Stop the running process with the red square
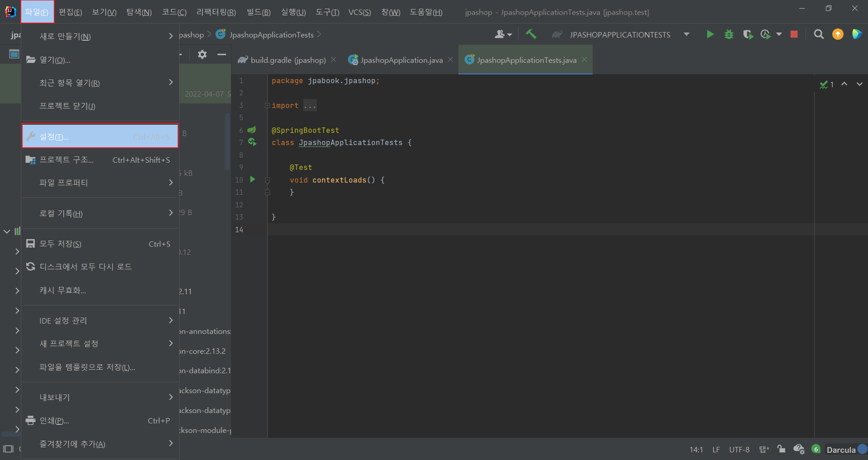The width and height of the screenshot is (868, 460). (794, 34)
